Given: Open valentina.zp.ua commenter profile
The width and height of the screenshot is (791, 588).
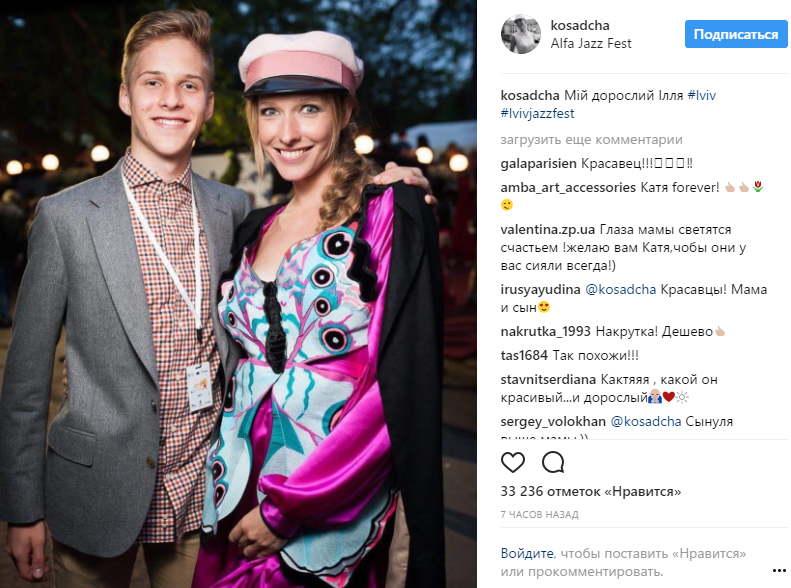Looking at the screenshot, I should point(547,229).
